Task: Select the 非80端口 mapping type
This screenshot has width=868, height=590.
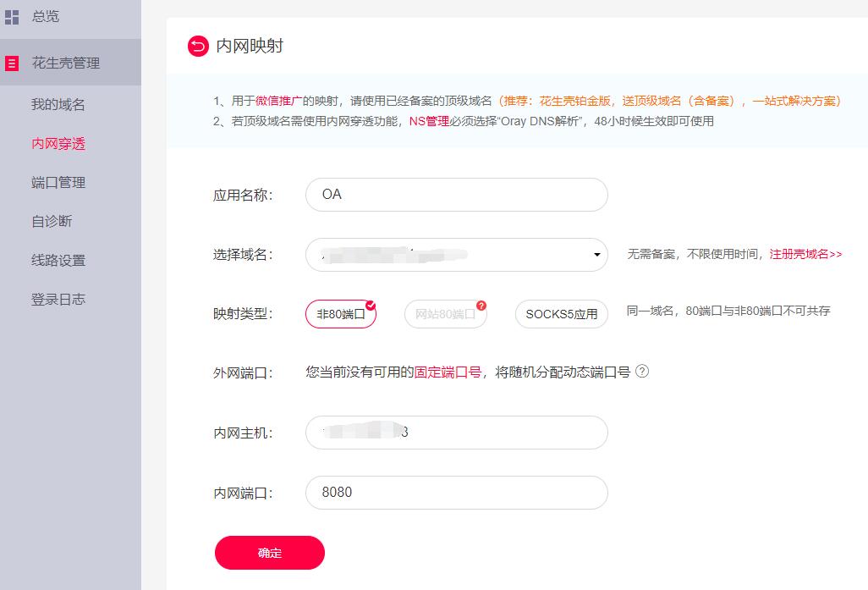Action: tap(340, 314)
